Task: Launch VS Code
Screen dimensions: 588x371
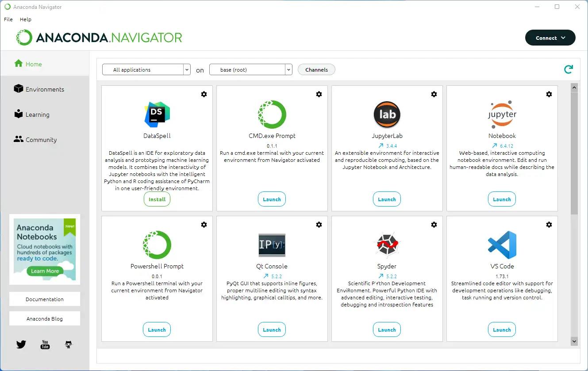Action: click(x=502, y=330)
